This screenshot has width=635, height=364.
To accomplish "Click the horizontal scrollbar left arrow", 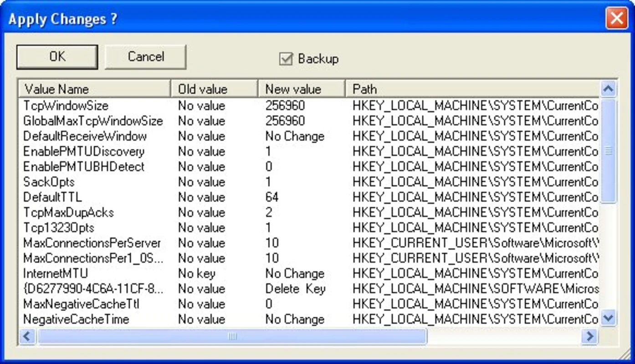I will (27, 336).
